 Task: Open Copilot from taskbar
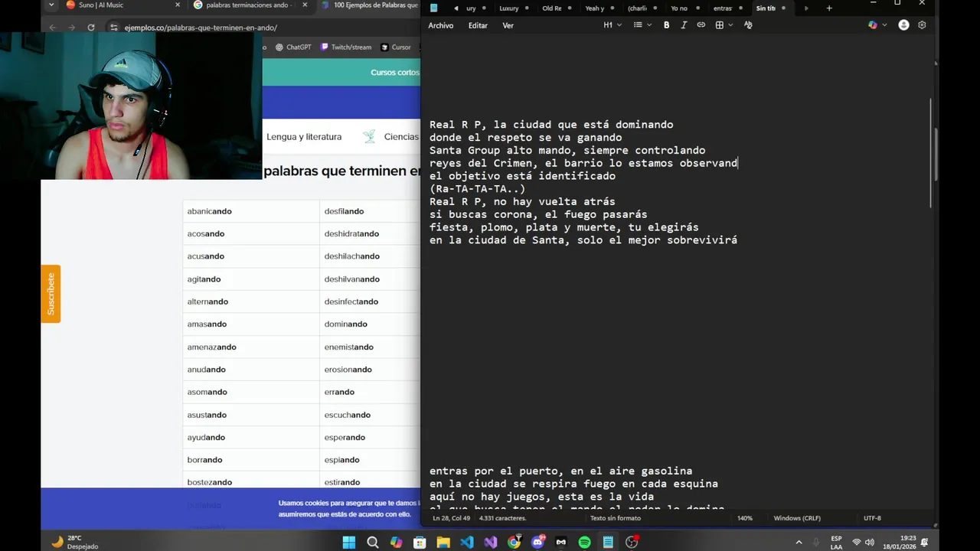pos(396,543)
